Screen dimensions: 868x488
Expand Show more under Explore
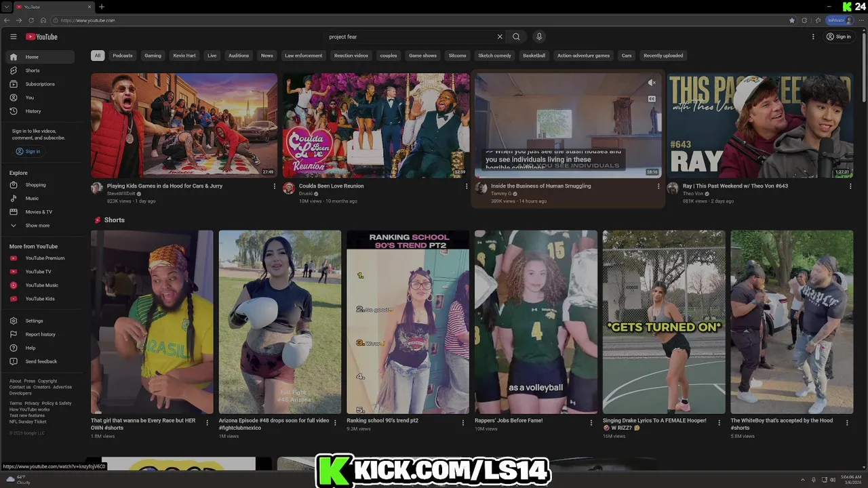(41, 226)
